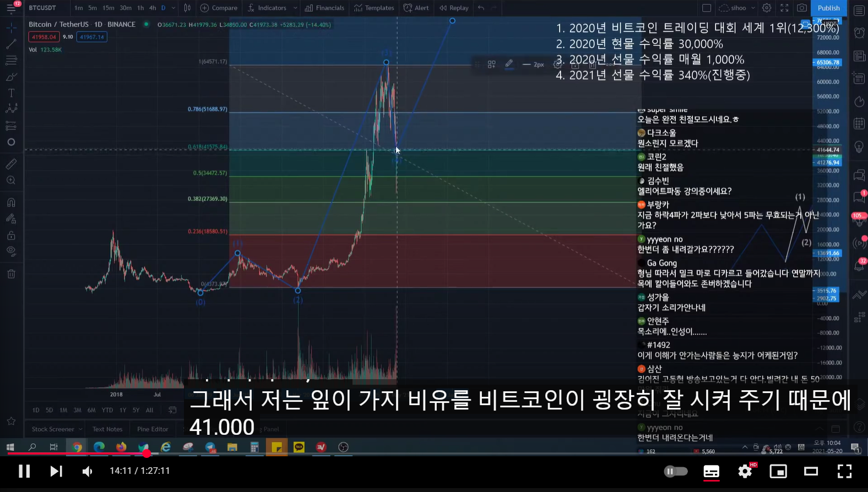The width and height of the screenshot is (868, 492).
Task: Click BTCUSDT symbol search field
Action: [x=42, y=8]
